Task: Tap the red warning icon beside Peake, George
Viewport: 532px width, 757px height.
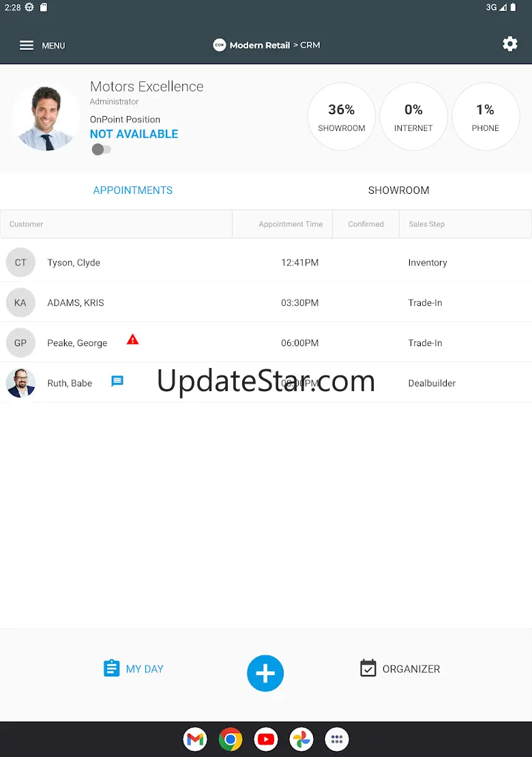Action: (x=132, y=339)
